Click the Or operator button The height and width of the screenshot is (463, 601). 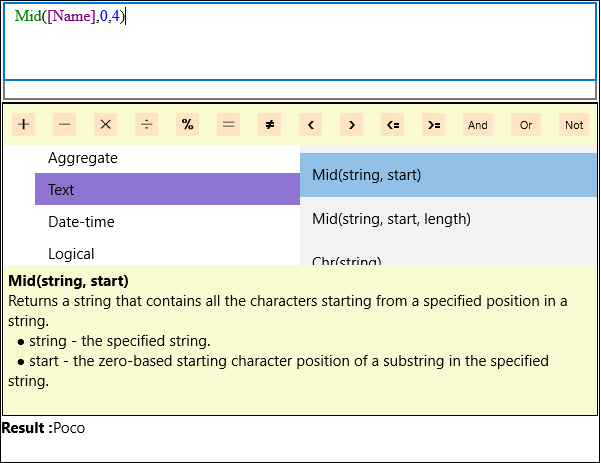pyautogui.click(x=526, y=125)
